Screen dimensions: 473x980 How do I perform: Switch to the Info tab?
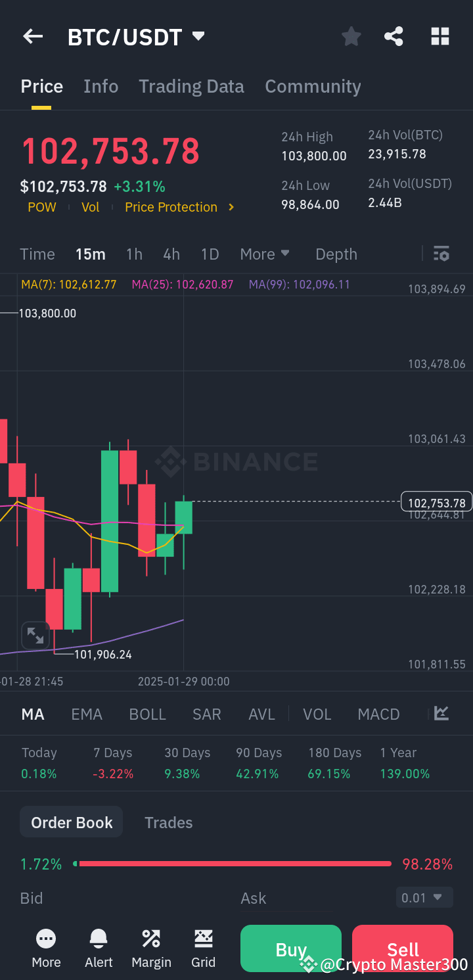(x=101, y=87)
